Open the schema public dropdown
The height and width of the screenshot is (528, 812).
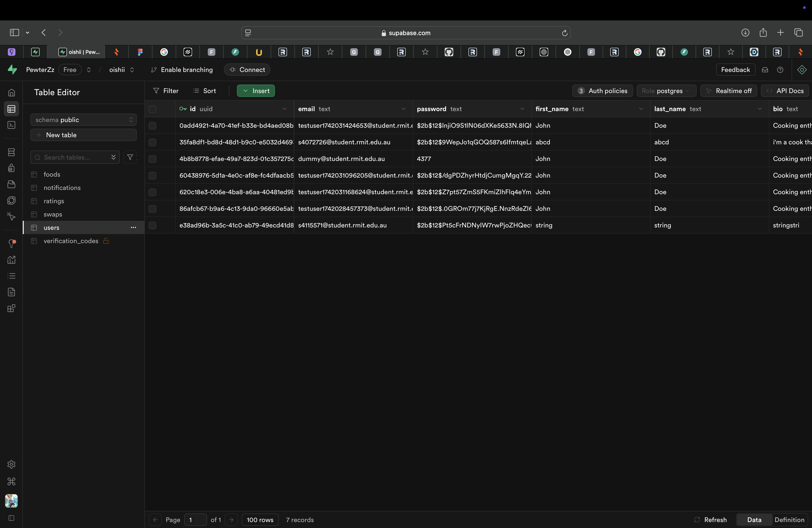84,120
